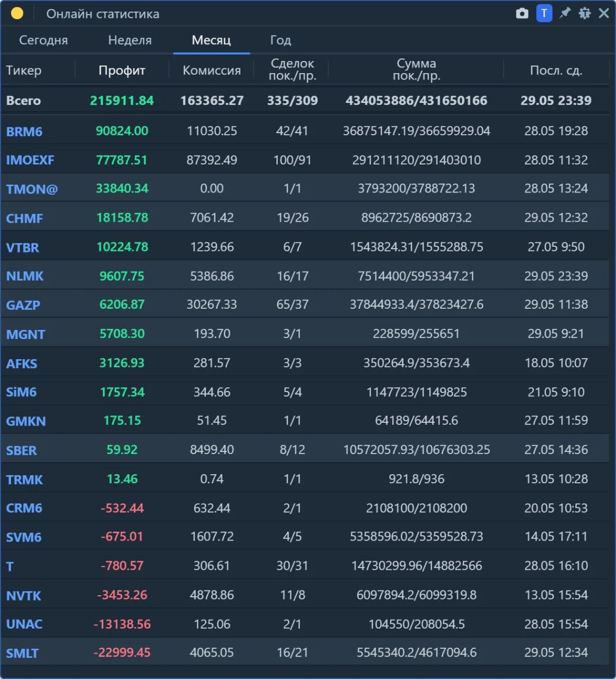Open the Год tab
Image resolution: width=616 pixels, height=679 pixels.
(280, 40)
